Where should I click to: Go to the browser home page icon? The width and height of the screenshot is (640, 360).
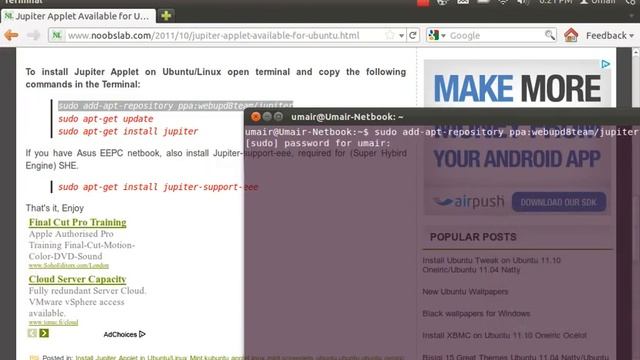pyautogui.click(x=571, y=35)
